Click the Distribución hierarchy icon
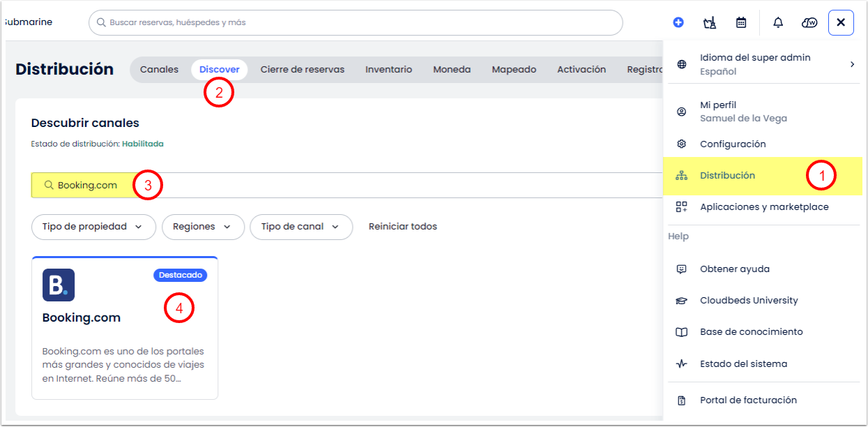 tap(682, 176)
